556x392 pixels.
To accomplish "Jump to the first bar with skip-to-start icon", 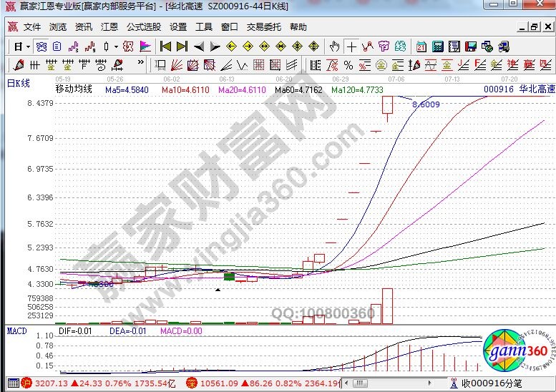I will coord(165,46).
